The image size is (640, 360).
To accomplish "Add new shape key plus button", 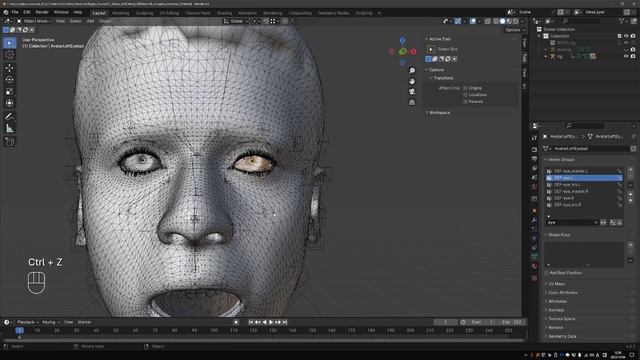I will (630, 244).
